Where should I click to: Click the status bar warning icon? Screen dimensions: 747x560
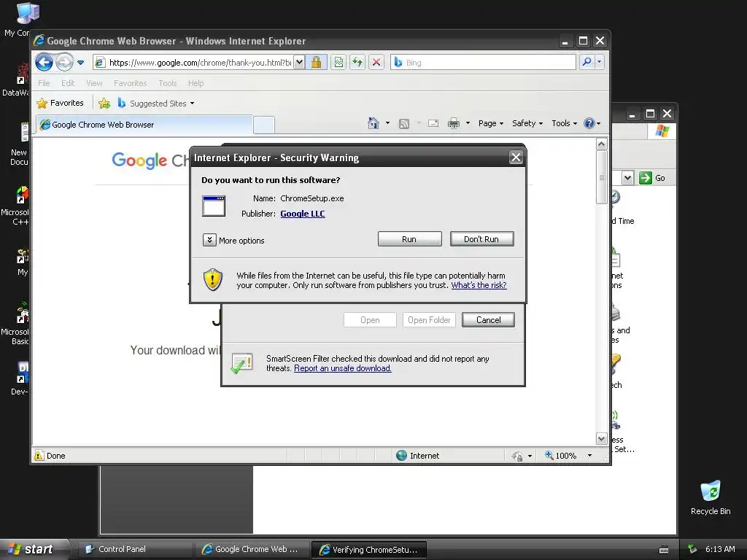pos(39,456)
